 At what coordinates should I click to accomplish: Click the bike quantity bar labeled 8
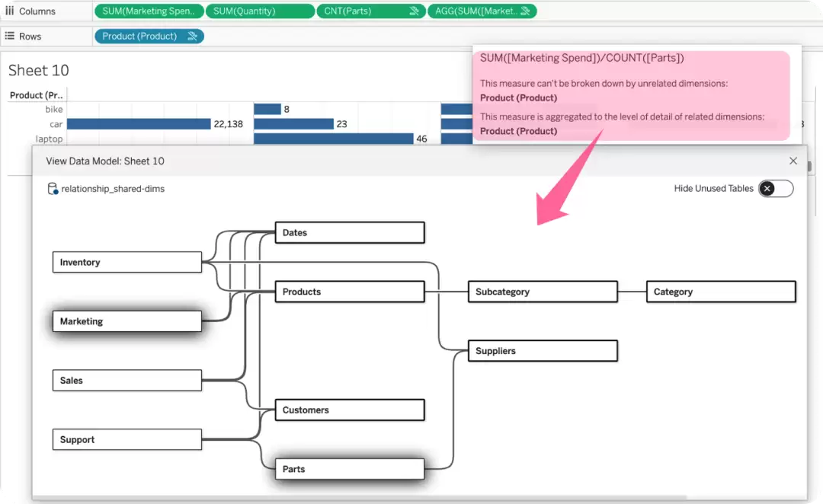pyautogui.click(x=267, y=109)
